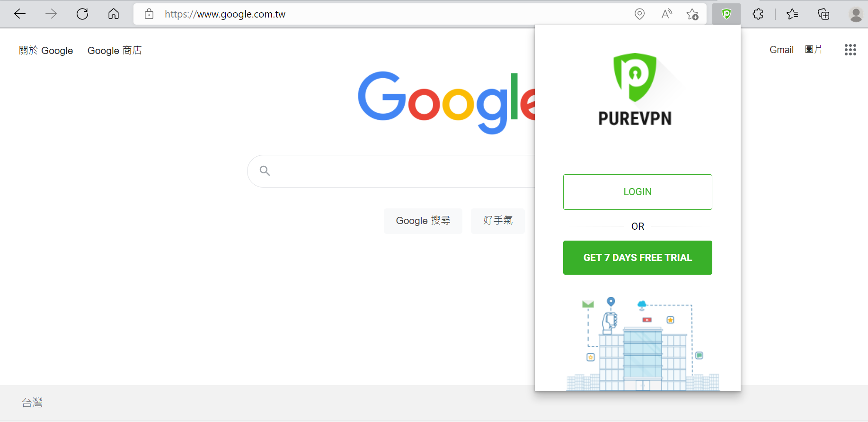Click the PureVPN building illustration

point(643,343)
